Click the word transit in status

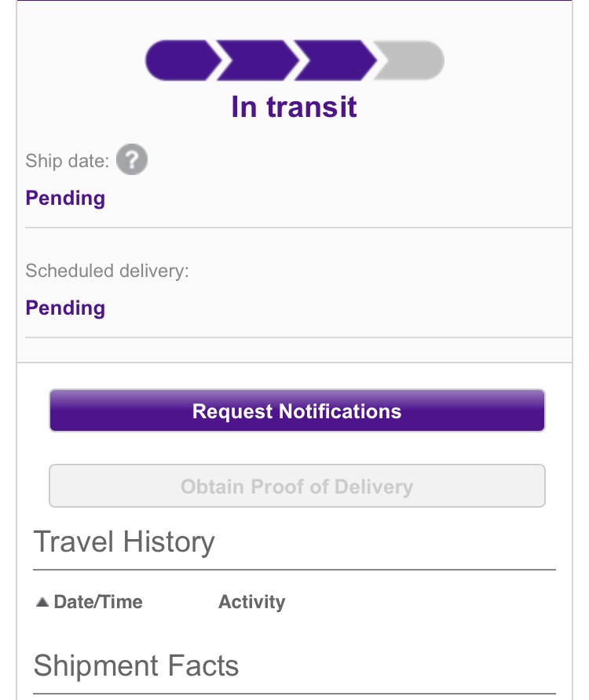(x=312, y=108)
